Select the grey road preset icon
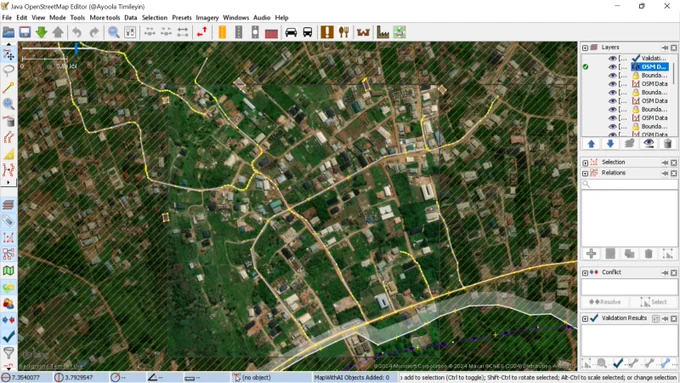Image resolution: width=680 pixels, height=383 pixels. [239, 32]
